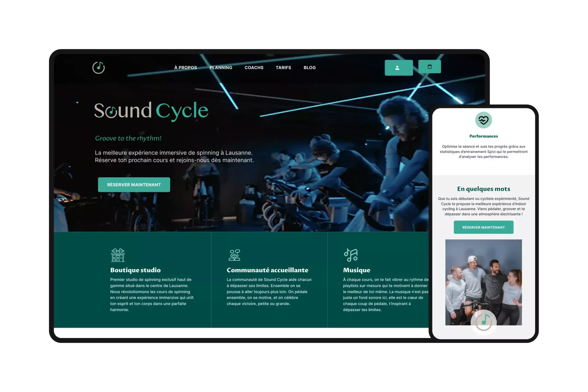The image size is (588, 392).
Task: Tap the Performances heart icon on phone
Action: pyautogui.click(x=484, y=120)
